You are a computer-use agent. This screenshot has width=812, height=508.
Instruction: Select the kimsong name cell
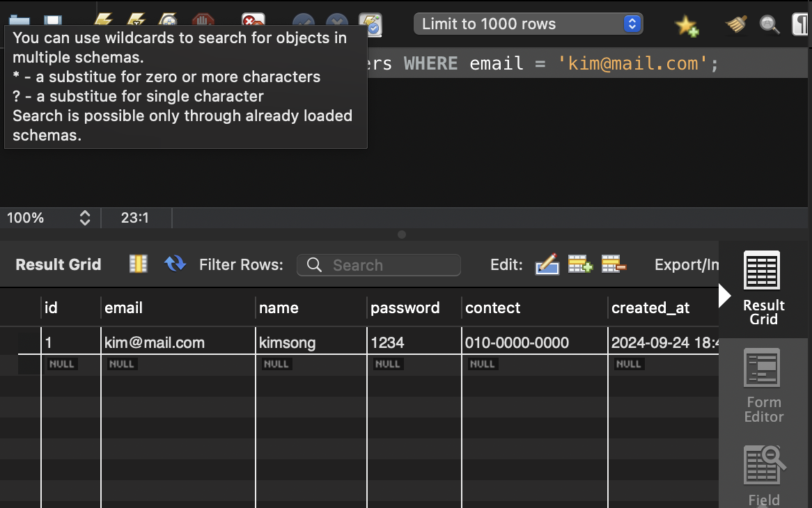point(311,342)
